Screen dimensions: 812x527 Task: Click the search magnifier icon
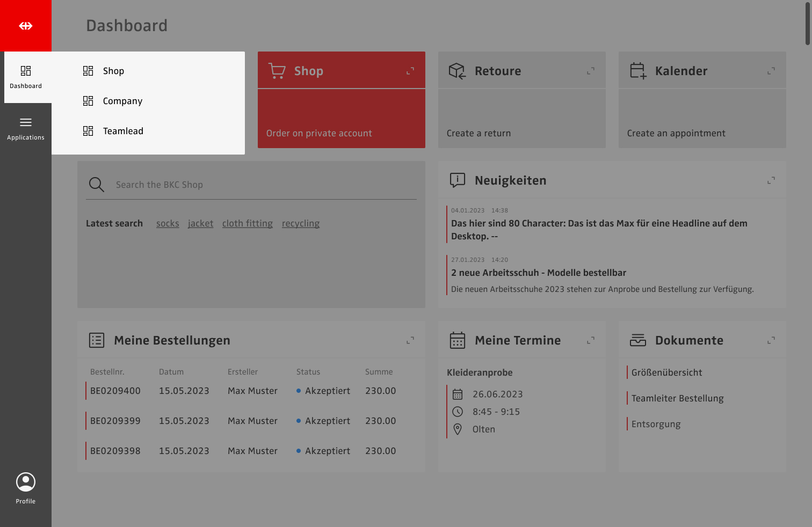pyautogui.click(x=97, y=185)
